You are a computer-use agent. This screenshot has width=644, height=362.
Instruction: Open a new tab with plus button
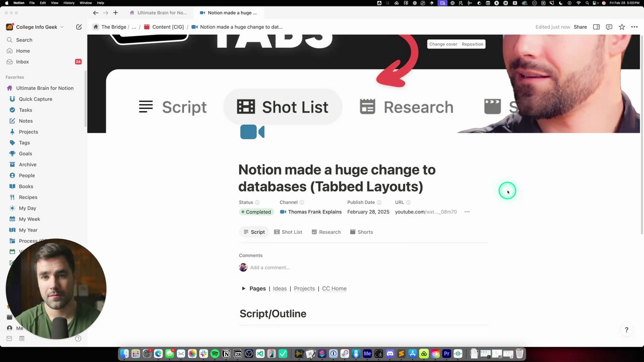tap(115, 13)
